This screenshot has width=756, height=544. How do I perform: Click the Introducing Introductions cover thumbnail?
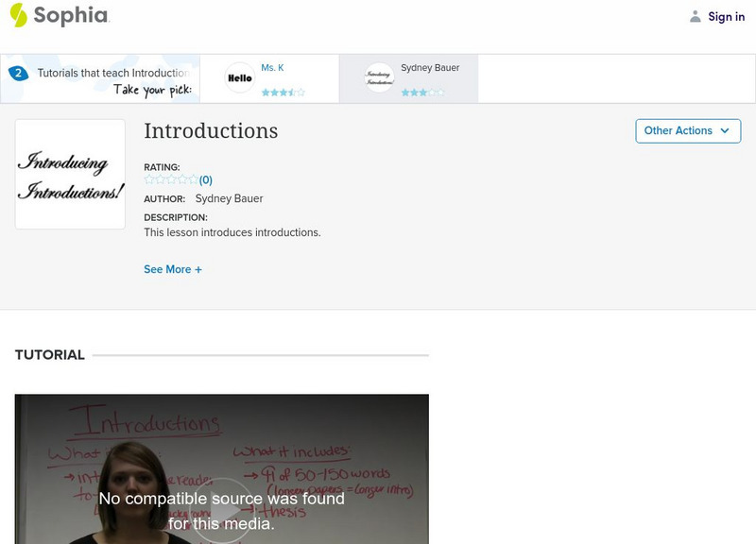click(x=68, y=174)
